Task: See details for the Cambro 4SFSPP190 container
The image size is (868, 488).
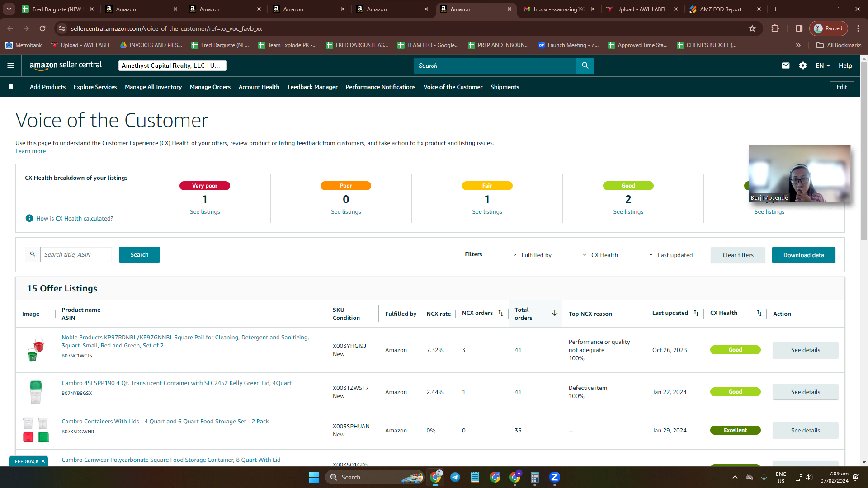Action: pos(805,392)
